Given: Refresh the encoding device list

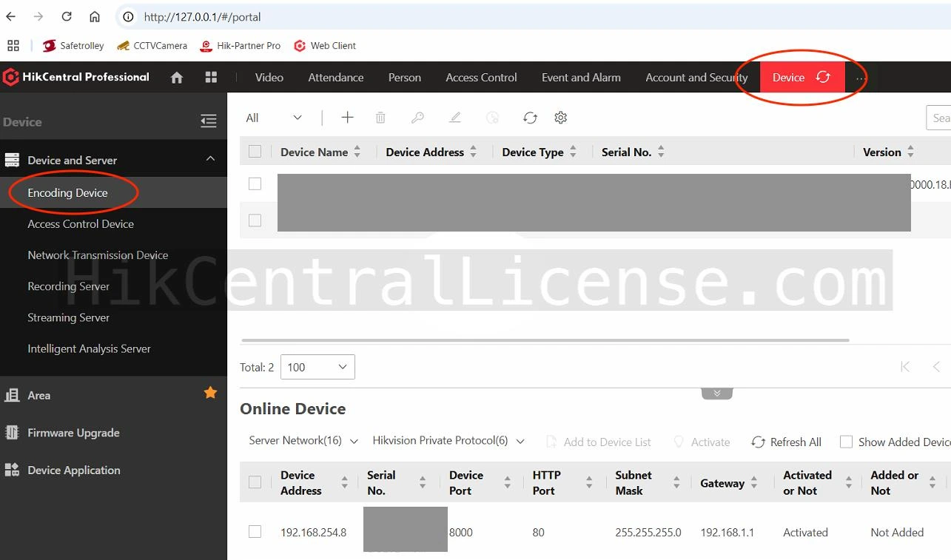Looking at the screenshot, I should 530,118.
